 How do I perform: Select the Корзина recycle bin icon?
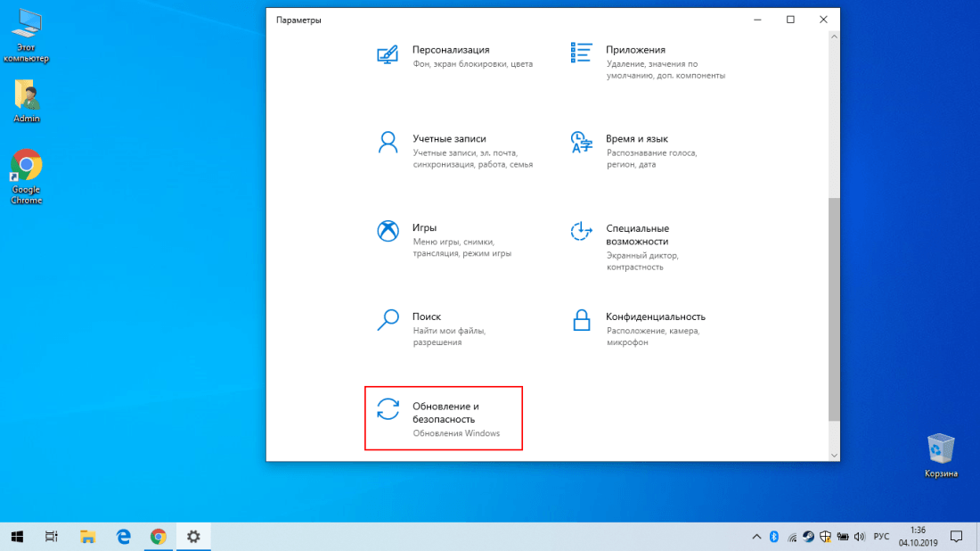[x=941, y=456]
